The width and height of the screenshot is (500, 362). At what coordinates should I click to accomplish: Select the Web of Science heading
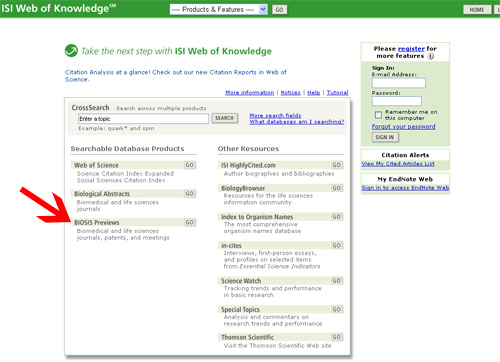(x=96, y=165)
